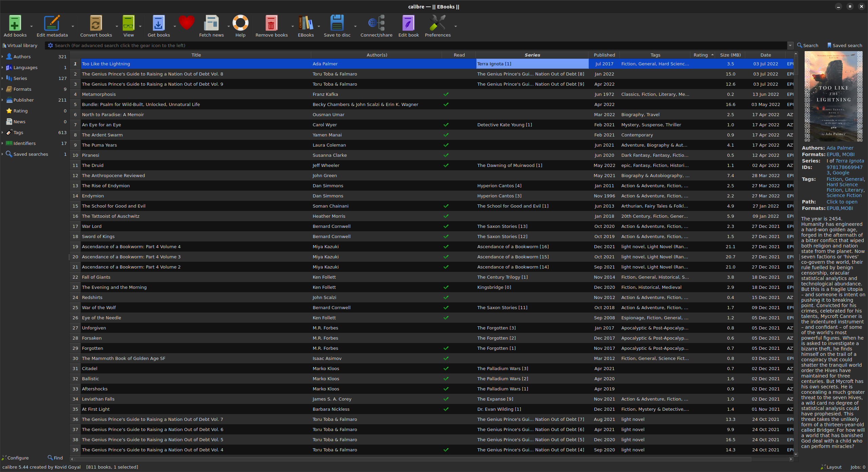868x472 pixels.
Task: Open Ada Palmer author link
Action: pos(840,148)
